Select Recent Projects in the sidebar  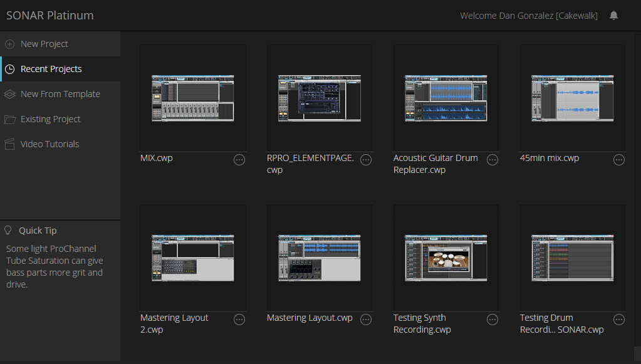(x=60, y=69)
